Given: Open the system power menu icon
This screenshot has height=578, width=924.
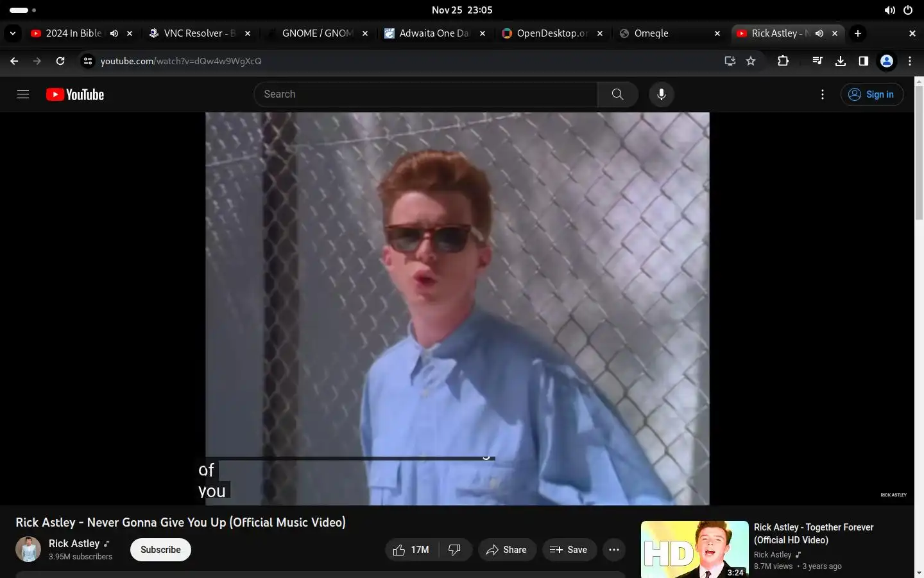Looking at the screenshot, I should [908, 10].
